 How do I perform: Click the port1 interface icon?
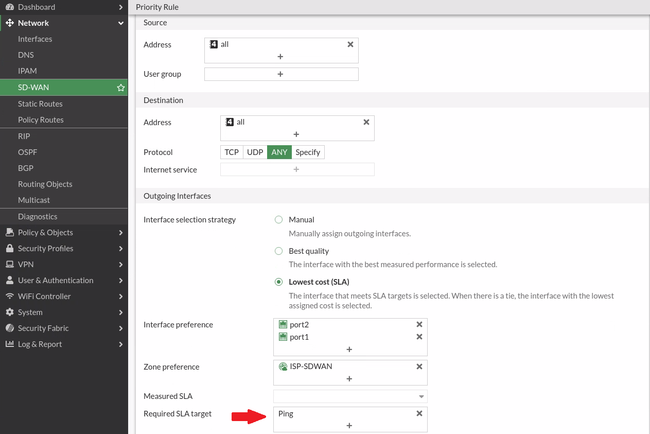click(x=283, y=337)
